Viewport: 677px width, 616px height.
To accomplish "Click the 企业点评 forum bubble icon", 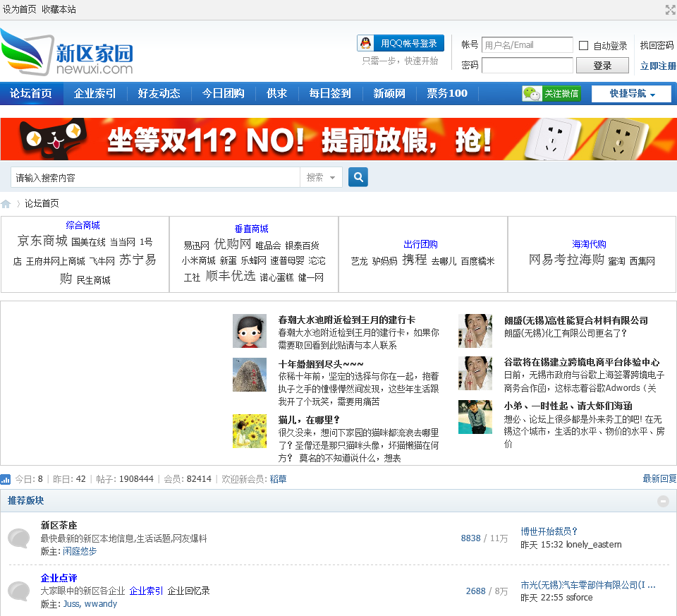I will [x=18, y=591].
